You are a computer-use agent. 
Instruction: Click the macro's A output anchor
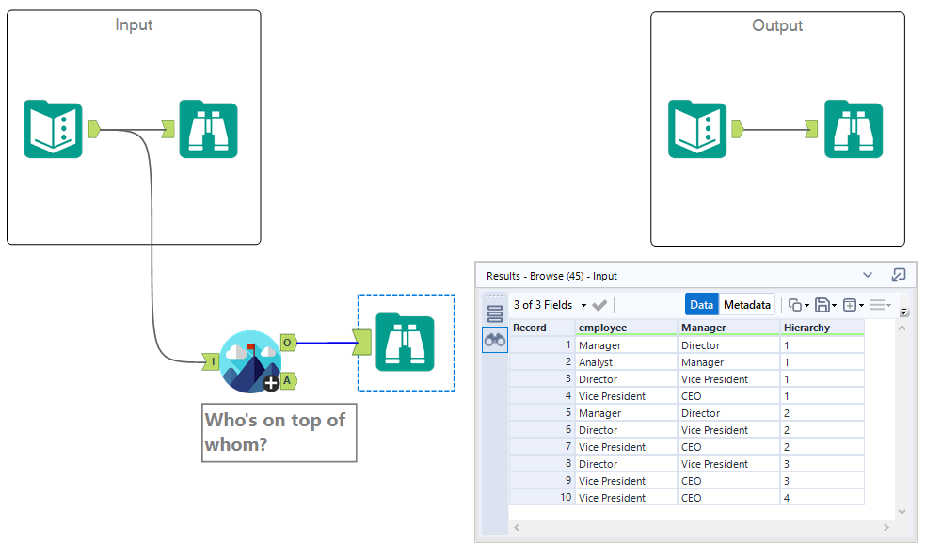point(288,381)
